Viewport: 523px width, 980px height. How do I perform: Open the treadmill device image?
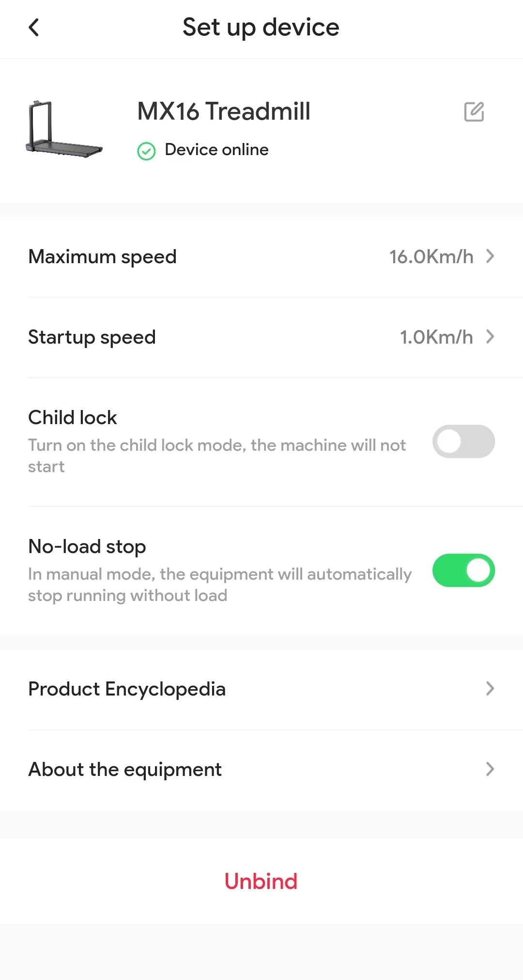tap(63, 129)
